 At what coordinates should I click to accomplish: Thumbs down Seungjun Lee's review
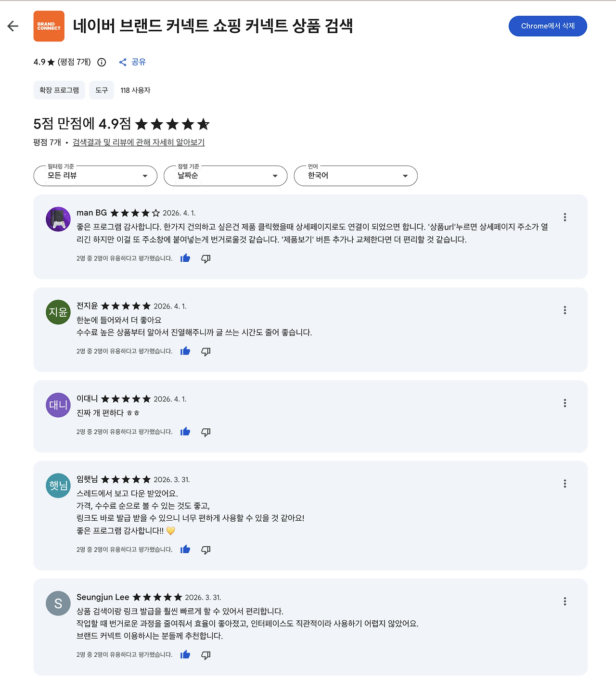point(205,655)
